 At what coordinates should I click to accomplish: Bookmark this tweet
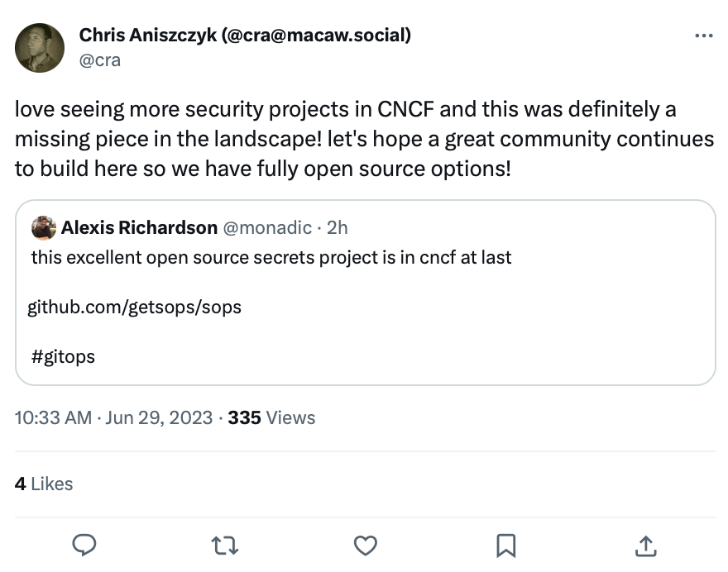(506, 546)
